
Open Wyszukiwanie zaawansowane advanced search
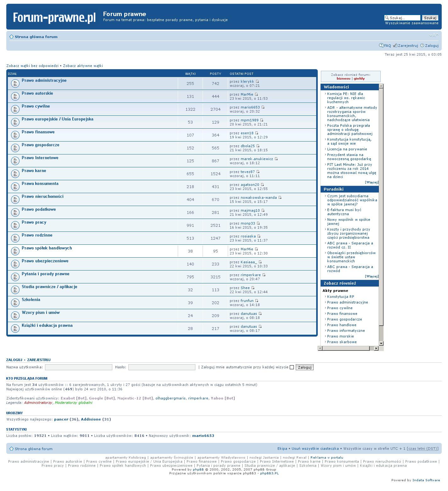(x=412, y=23)
